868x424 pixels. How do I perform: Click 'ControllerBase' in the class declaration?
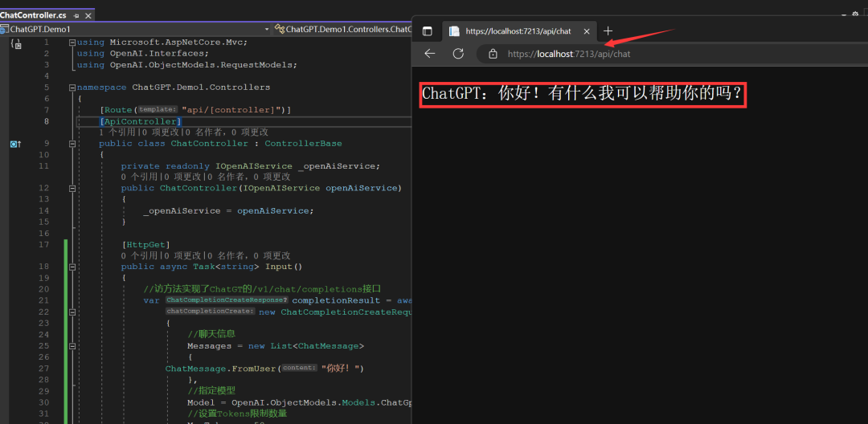[x=303, y=144]
